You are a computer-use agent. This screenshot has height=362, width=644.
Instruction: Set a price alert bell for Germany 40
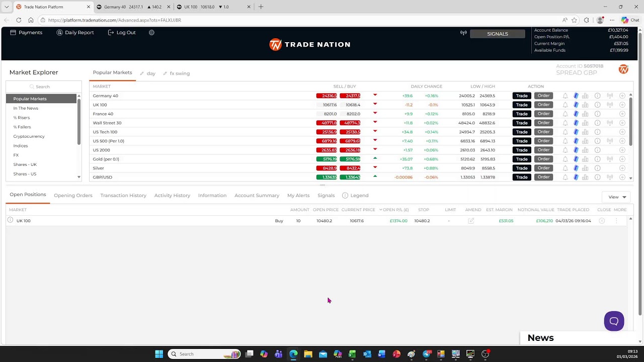(565, 96)
